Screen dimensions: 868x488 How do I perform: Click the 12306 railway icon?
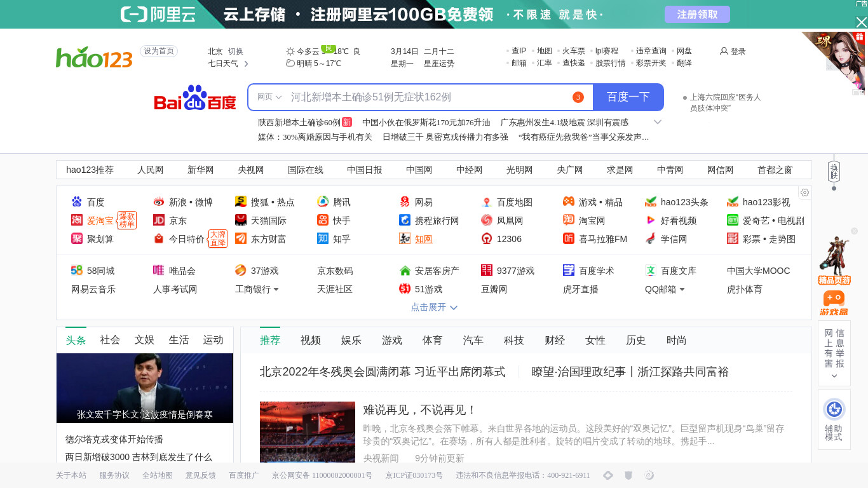pos(487,239)
